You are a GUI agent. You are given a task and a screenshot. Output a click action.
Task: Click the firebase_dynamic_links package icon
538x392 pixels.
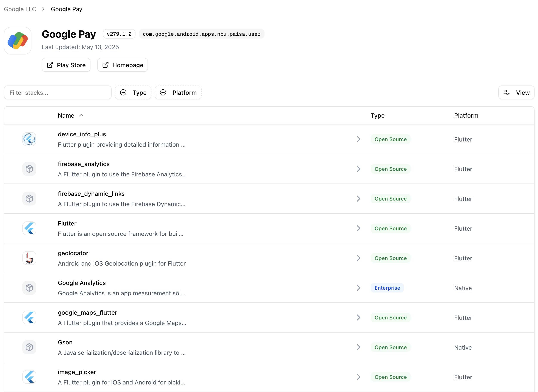[x=29, y=199]
